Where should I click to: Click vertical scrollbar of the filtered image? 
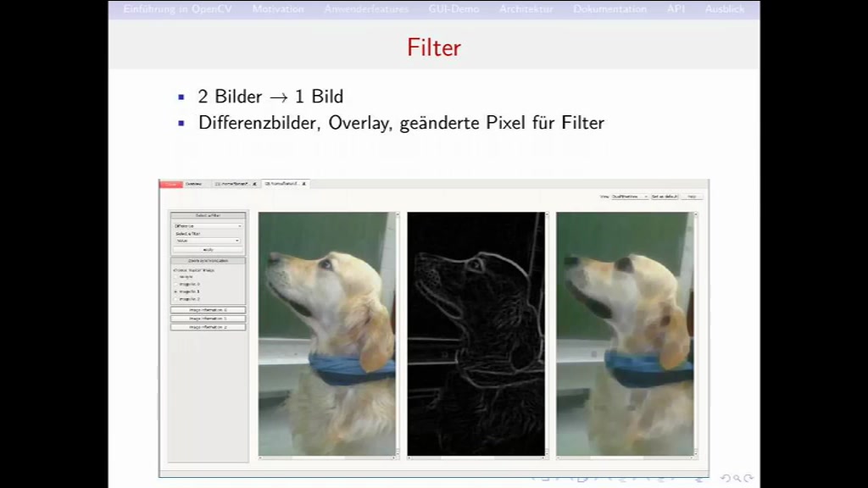coord(695,334)
